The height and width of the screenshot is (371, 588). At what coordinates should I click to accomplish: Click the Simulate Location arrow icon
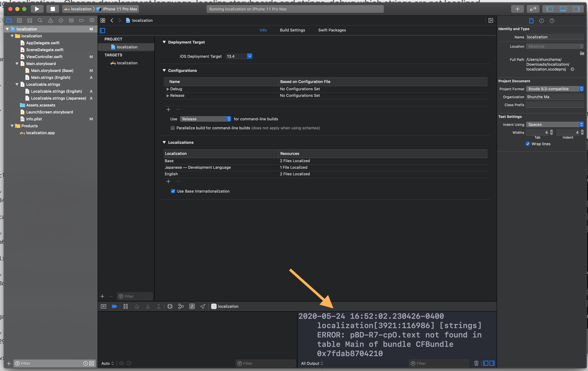coord(203,306)
